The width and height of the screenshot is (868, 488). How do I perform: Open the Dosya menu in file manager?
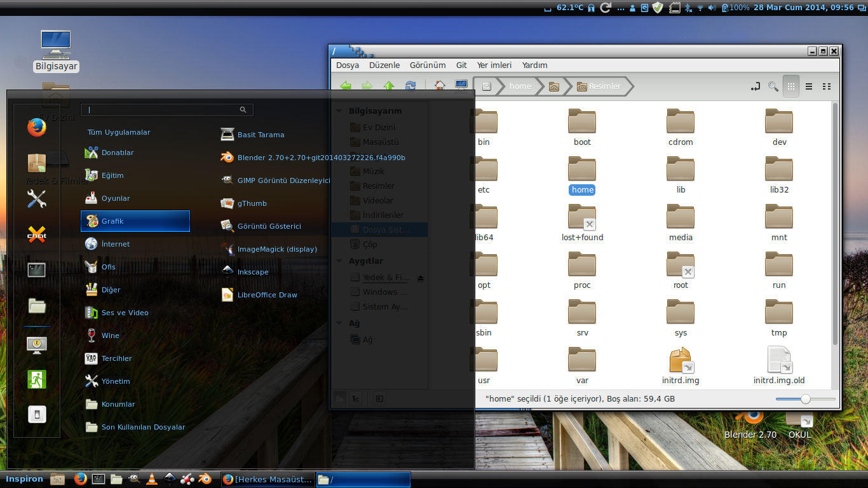(348, 65)
